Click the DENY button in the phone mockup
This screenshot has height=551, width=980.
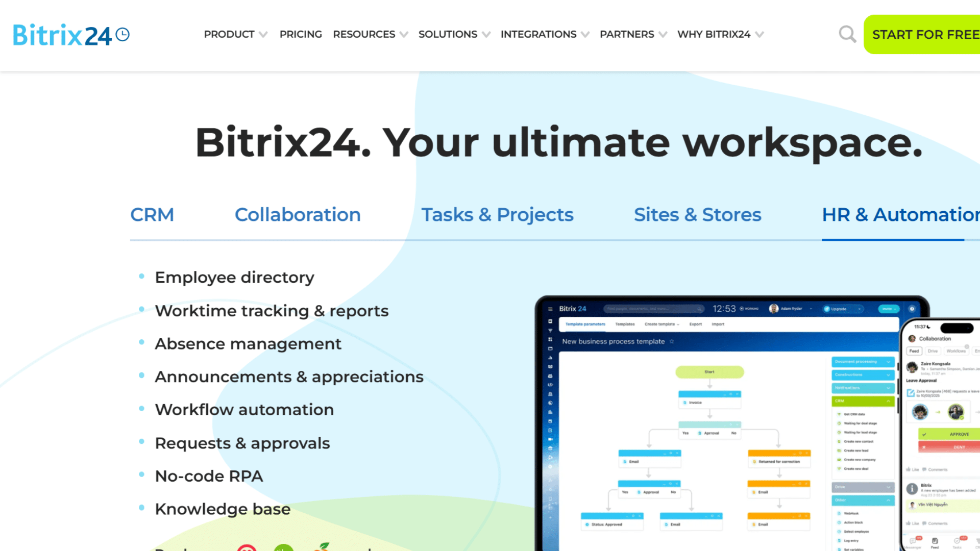tap(949, 447)
